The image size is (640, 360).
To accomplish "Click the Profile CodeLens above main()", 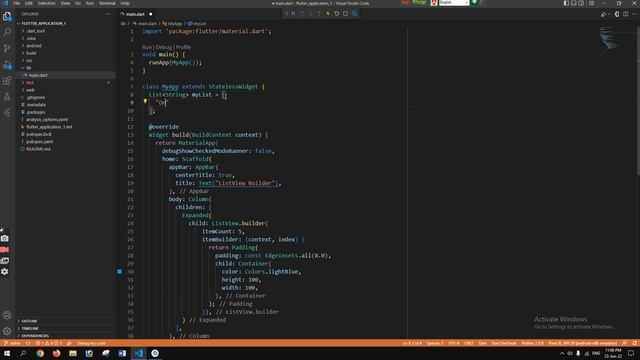I will (183, 47).
